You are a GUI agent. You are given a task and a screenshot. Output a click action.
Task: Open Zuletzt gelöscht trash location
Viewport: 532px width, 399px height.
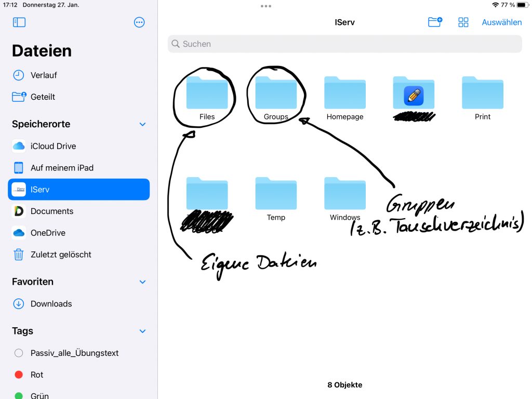(60, 255)
